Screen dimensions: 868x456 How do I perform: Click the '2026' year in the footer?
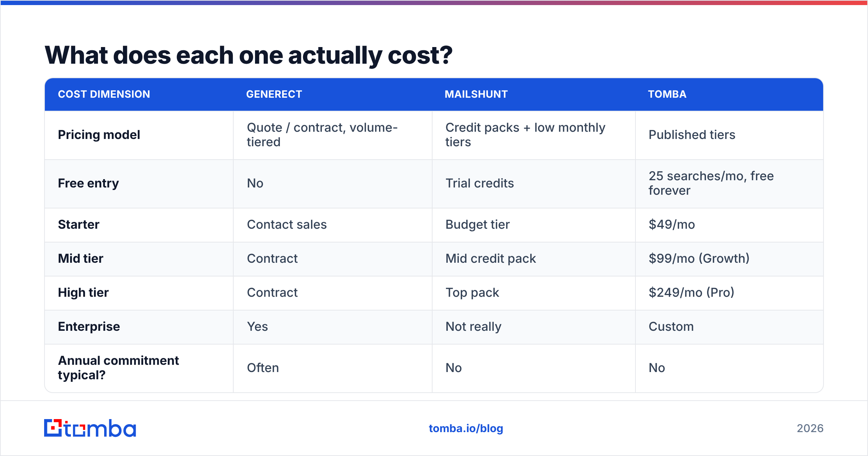click(x=810, y=428)
